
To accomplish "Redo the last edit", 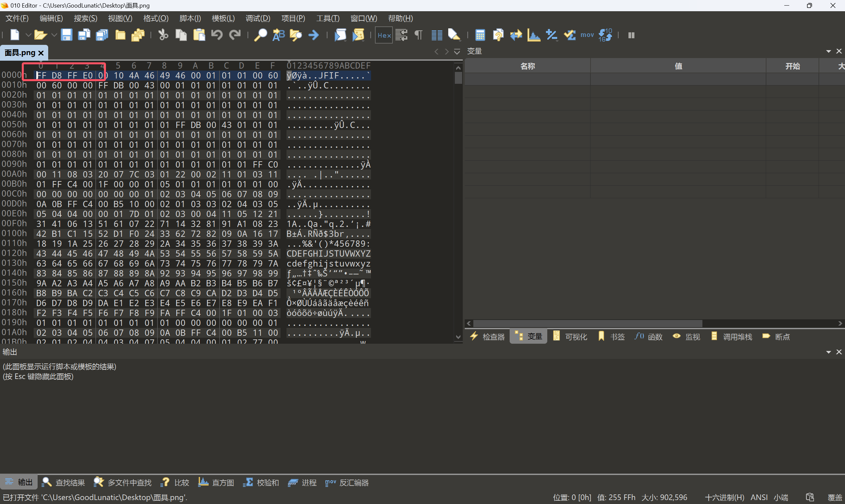I will (235, 35).
